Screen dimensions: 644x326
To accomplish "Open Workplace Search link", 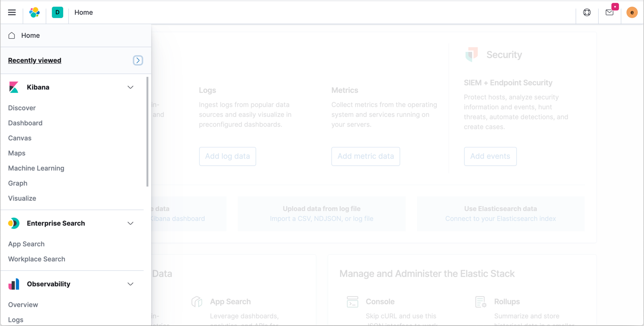I will pos(37,259).
